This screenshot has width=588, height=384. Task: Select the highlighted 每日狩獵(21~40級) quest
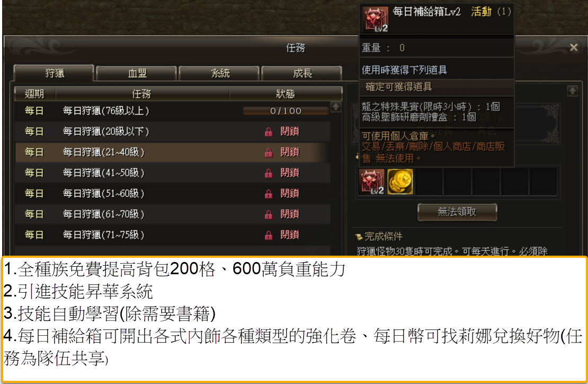pos(173,152)
